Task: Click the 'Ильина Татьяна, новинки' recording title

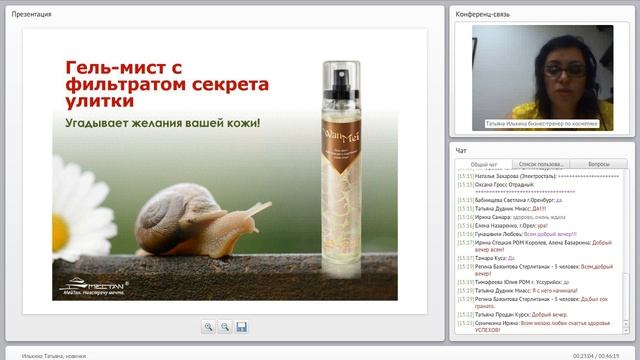Action: click(x=54, y=356)
